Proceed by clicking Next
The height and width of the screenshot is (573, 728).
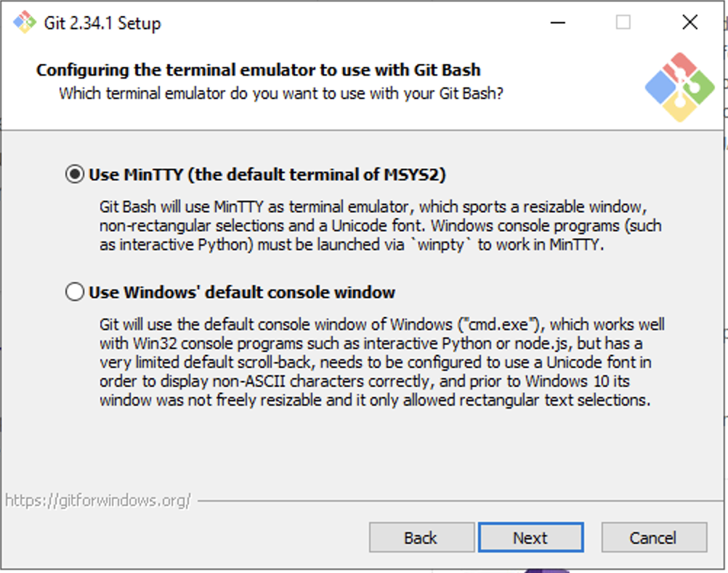pyautogui.click(x=531, y=537)
